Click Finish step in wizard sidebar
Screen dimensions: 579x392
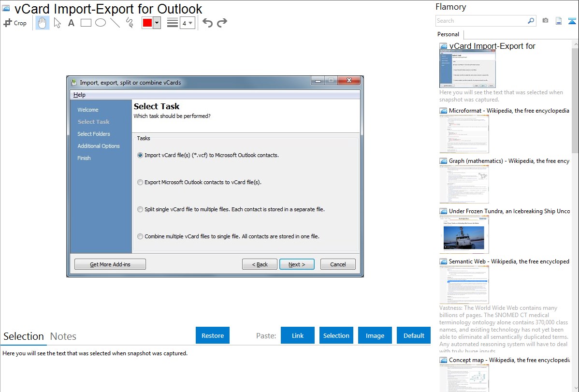[84, 158]
